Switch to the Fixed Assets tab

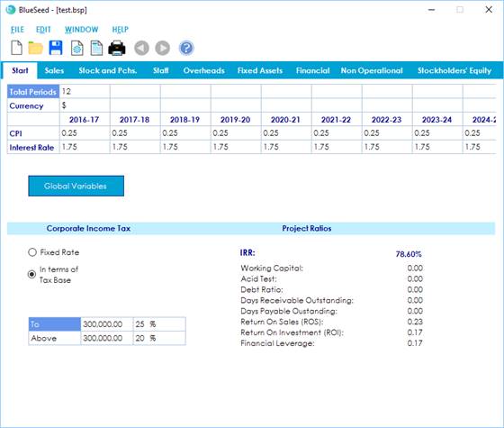click(260, 70)
